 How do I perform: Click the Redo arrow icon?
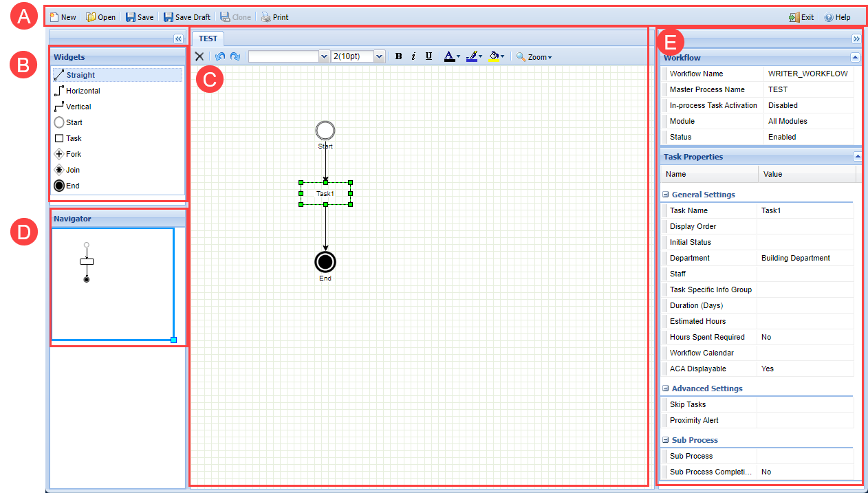click(x=235, y=56)
